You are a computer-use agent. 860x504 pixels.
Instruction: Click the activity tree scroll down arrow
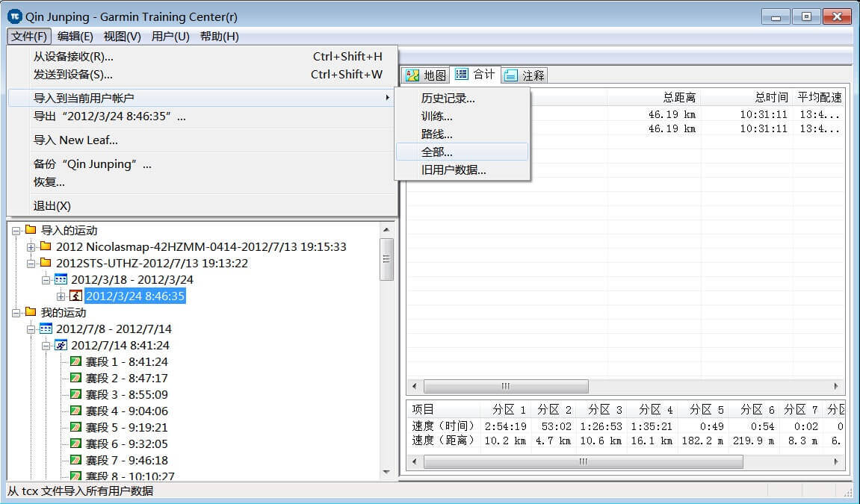[386, 472]
